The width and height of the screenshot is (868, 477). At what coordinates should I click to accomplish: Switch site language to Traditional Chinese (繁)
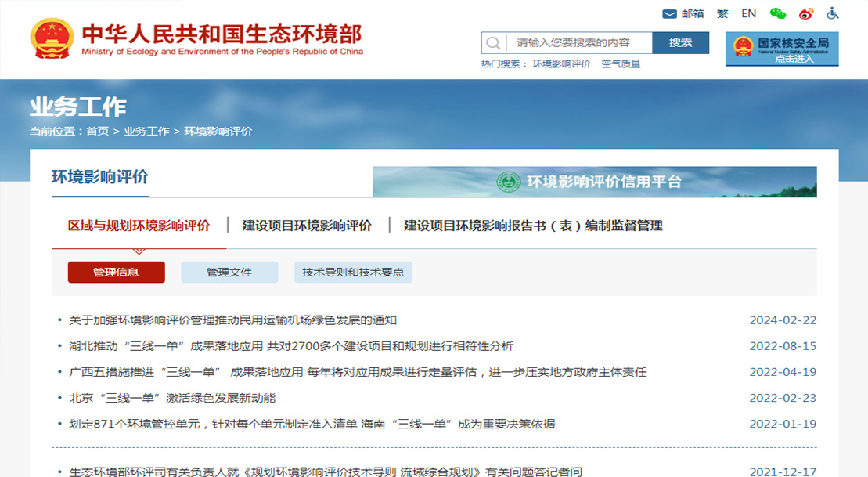pyautogui.click(x=722, y=13)
